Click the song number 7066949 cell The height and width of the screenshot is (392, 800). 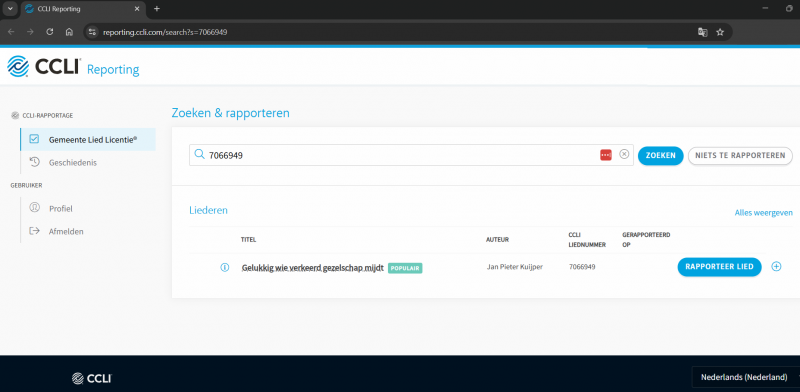[582, 267]
